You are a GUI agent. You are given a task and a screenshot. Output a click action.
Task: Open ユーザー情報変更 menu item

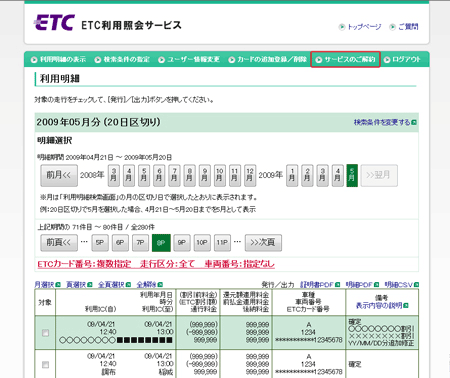189,59
